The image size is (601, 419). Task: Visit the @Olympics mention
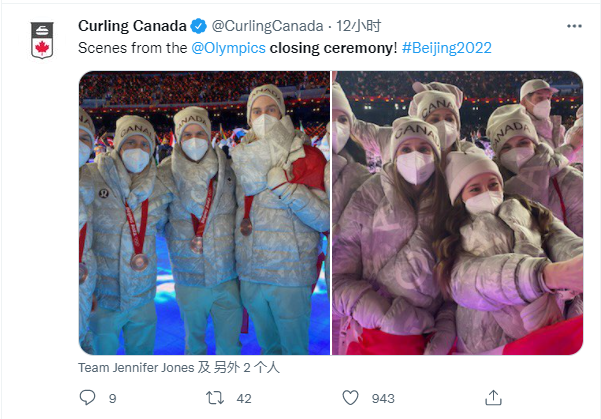pyautogui.click(x=226, y=47)
